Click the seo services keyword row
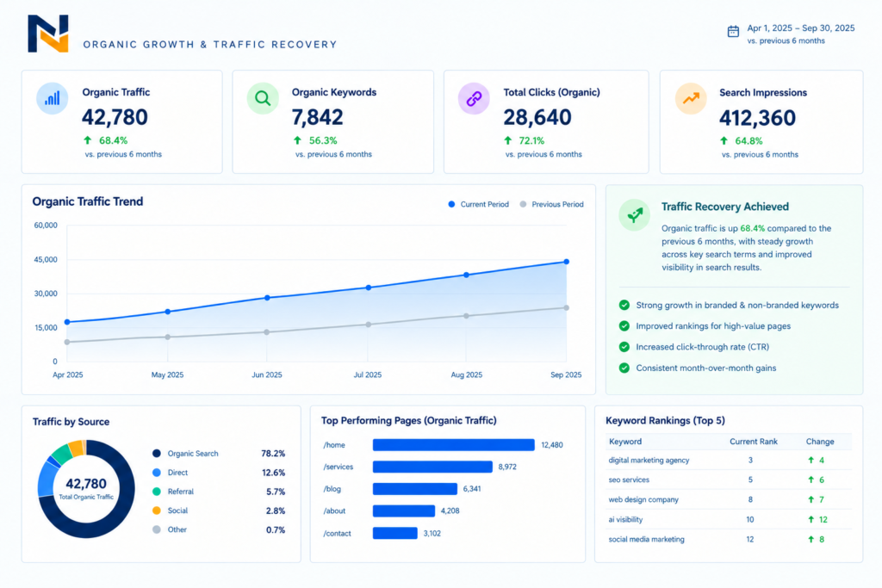This screenshot has width=882, height=588. 729,480
